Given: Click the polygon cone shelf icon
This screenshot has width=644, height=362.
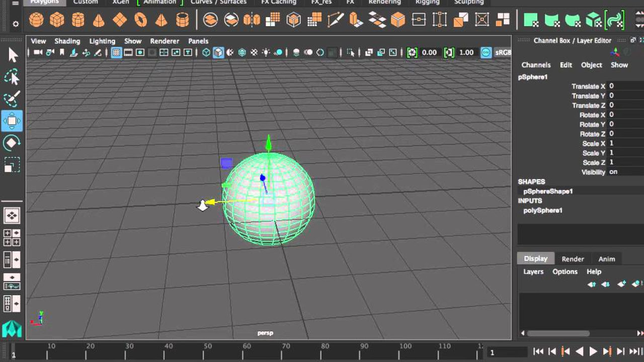Looking at the screenshot, I should (99, 20).
